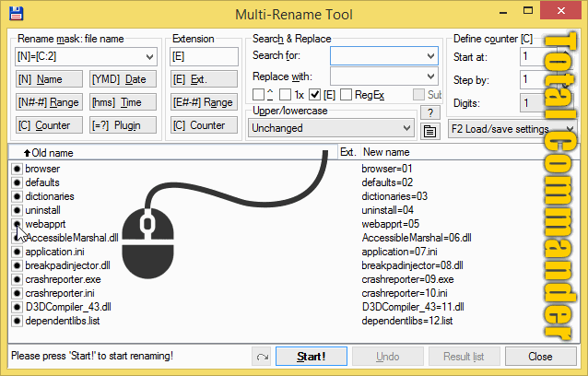Enable the RegEx checkbox
The image size is (588, 376).
(346, 95)
